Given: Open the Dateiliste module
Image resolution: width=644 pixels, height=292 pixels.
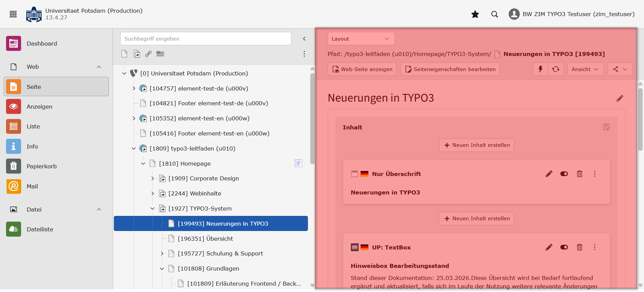Looking at the screenshot, I should pos(40,229).
